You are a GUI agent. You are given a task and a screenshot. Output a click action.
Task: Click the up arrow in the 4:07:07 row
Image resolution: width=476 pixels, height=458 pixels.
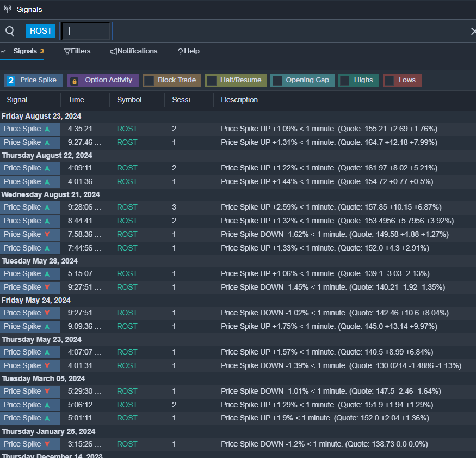[47, 352]
